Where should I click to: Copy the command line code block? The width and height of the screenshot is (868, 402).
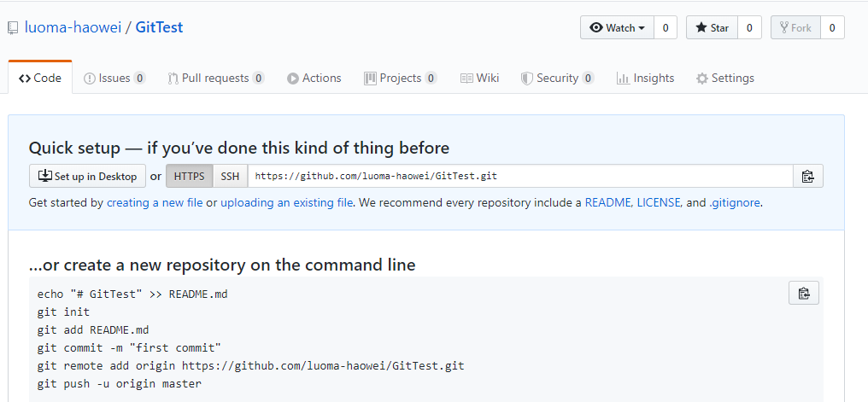(x=804, y=293)
